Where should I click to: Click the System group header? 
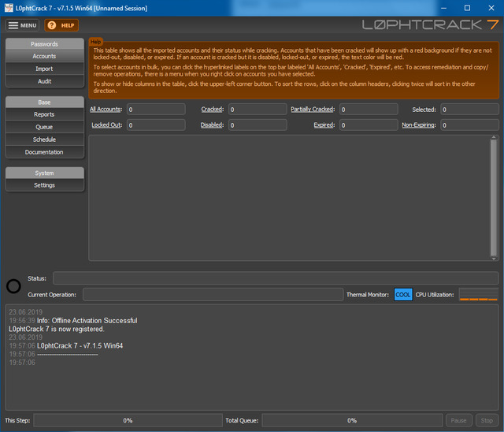(x=44, y=173)
